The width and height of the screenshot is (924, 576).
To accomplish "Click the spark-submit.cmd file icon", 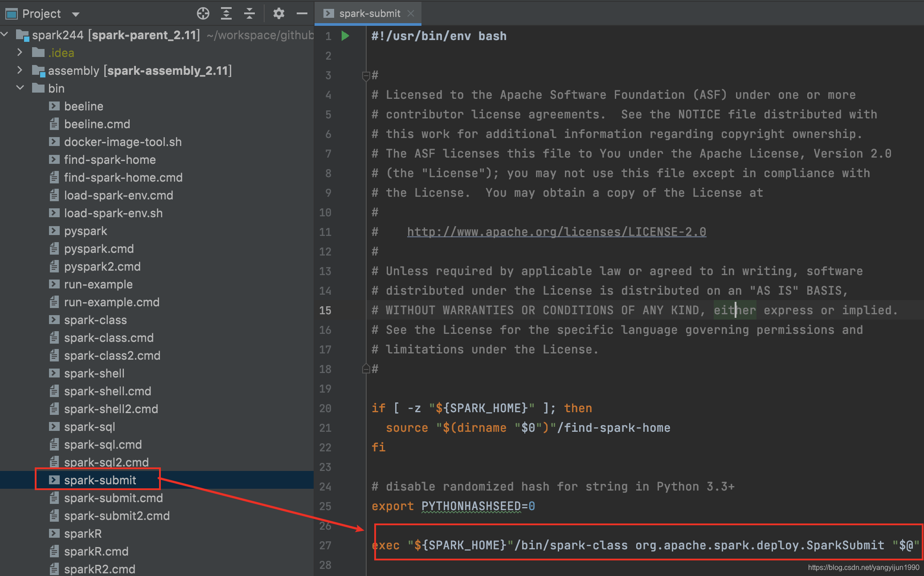I will (x=54, y=498).
